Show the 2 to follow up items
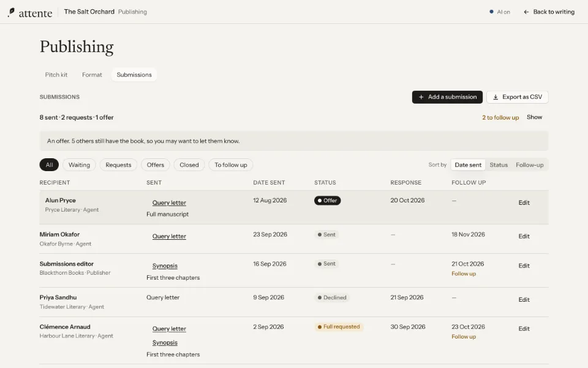This screenshot has height=368, width=588. 534,117
